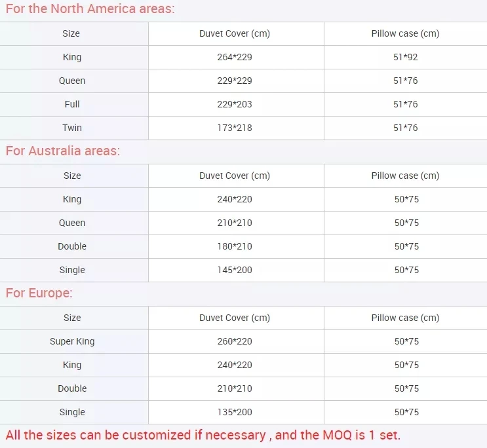Image resolution: width=487 pixels, height=448 pixels.
Task: Click the MOQ customization note at bottom
Action: tap(203, 435)
